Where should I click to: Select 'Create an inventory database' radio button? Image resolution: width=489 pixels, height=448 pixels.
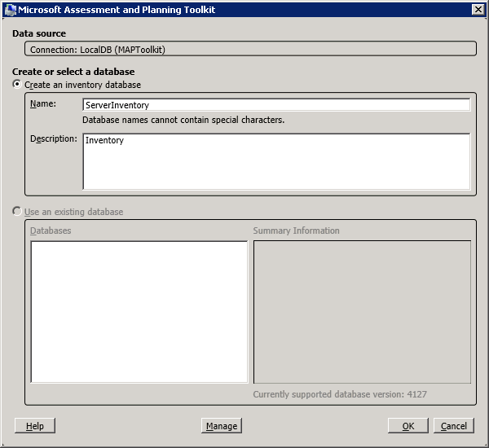(18, 85)
